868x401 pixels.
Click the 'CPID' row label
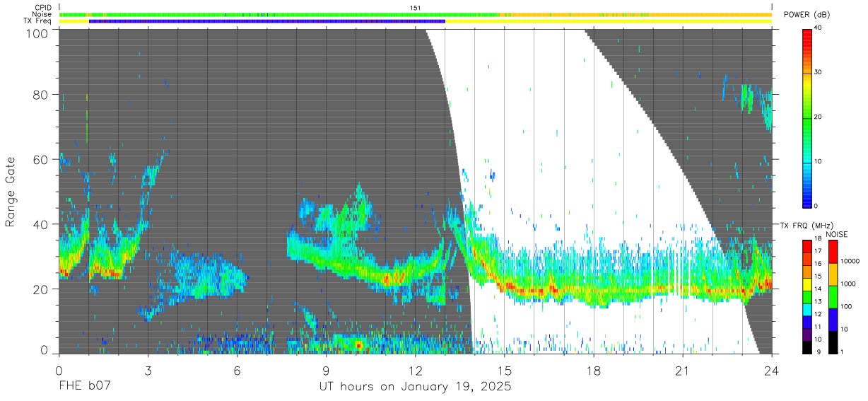[42, 8]
